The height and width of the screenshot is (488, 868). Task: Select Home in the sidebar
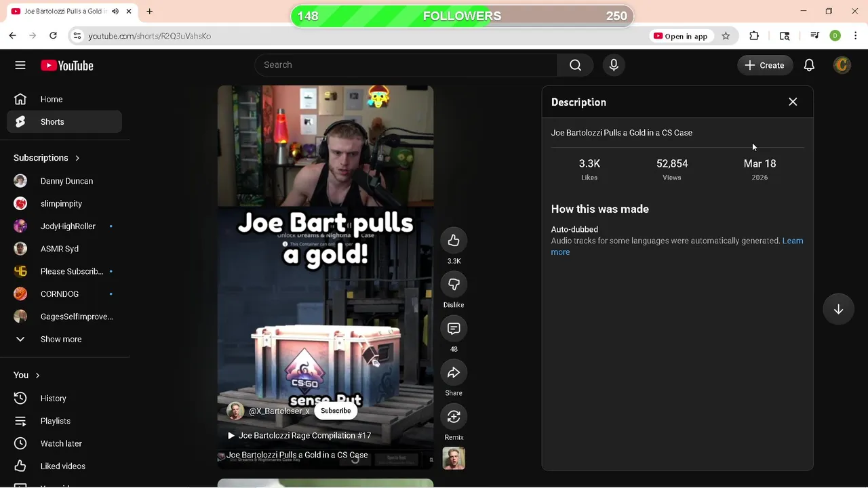click(x=64, y=99)
